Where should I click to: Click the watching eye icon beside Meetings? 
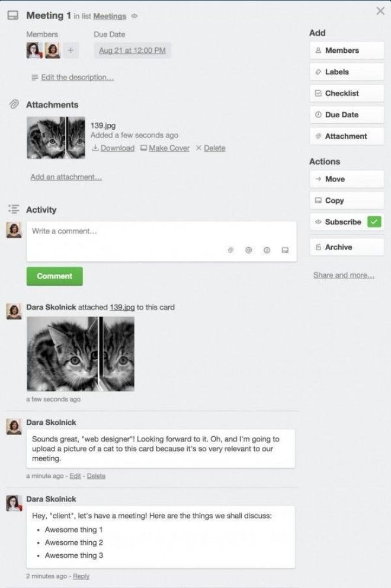(x=134, y=16)
